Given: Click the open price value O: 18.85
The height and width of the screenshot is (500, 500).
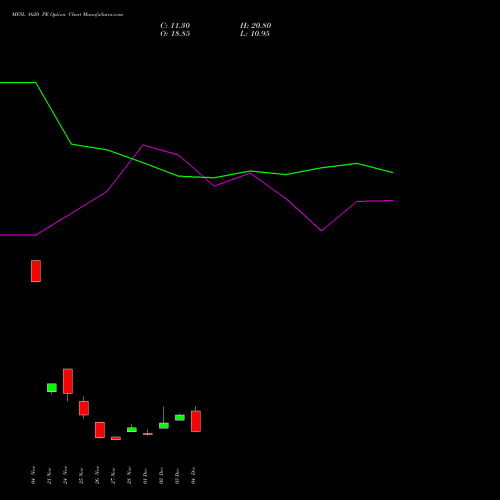Looking at the screenshot, I should (x=175, y=34).
